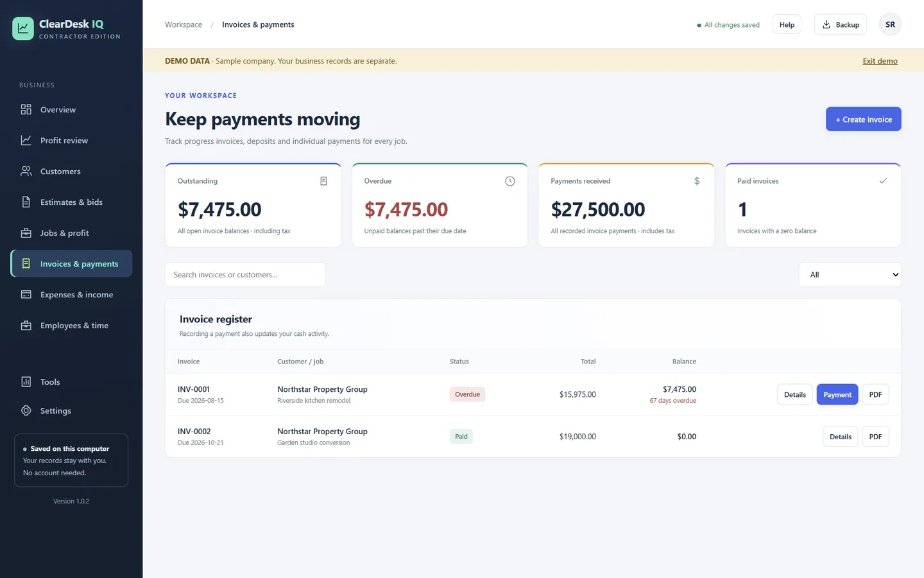Image resolution: width=924 pixels, height=578 pixels.
Task: Click the Create invoice button
Action: (864, 119)
